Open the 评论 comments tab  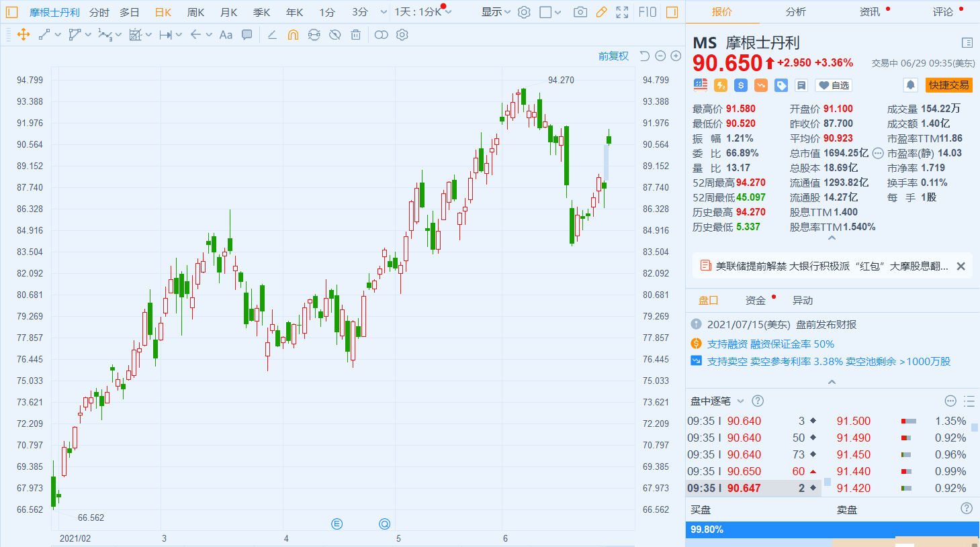point(942,12)
